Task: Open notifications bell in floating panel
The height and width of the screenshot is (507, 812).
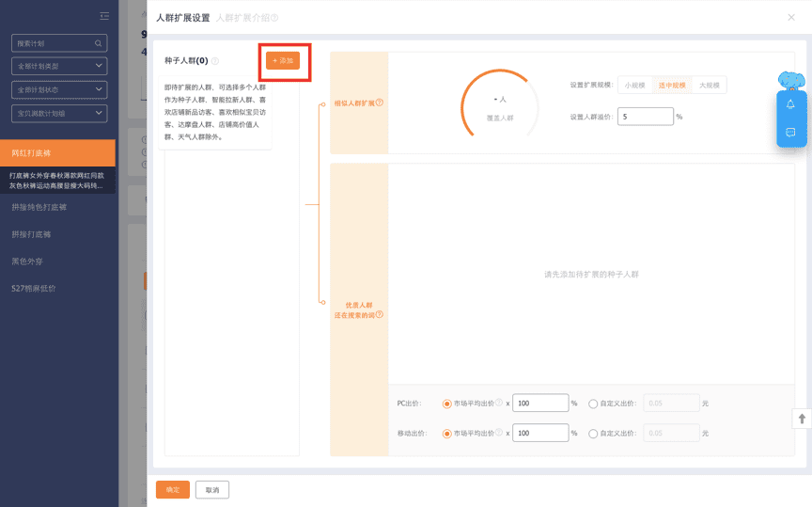Action: click(x=790, y=104)
